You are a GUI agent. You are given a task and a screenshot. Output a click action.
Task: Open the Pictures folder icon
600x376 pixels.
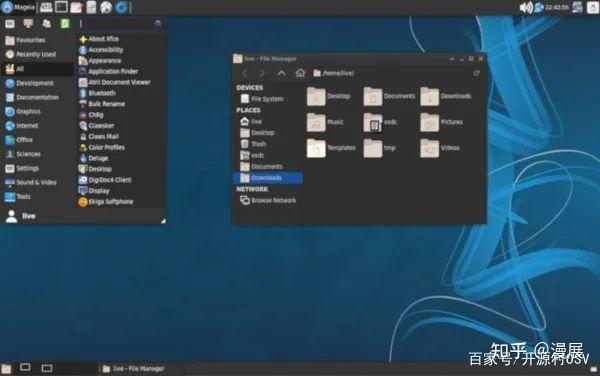tap(429, 122)
